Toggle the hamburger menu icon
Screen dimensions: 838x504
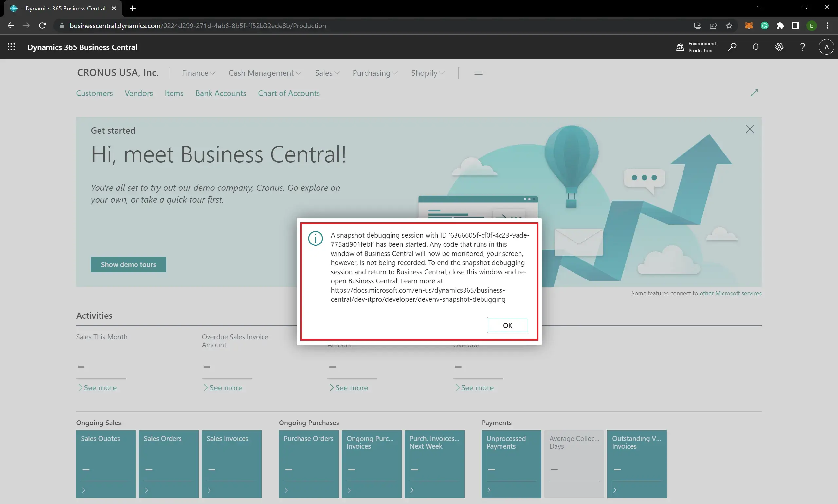(x=478, y=72)
